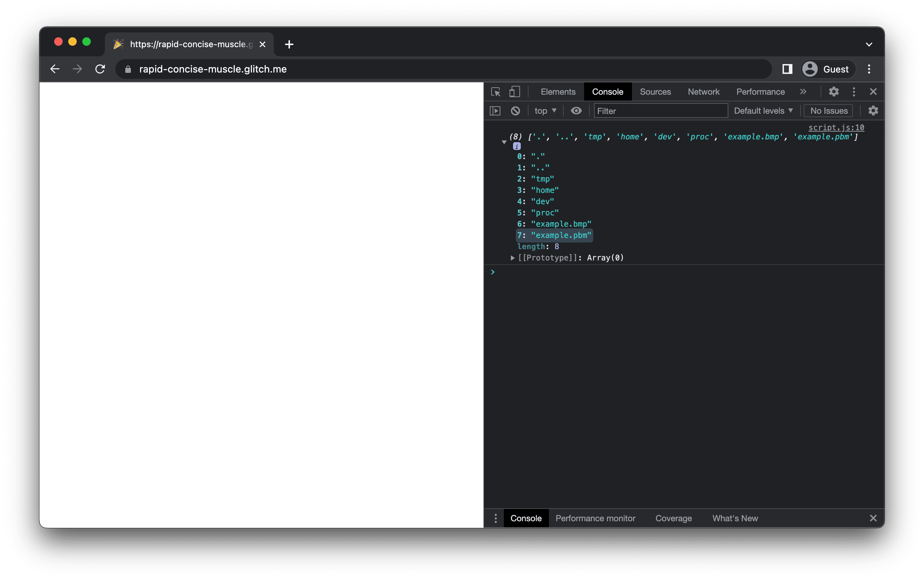Select the Performance panel tab

tap(760, 92)
